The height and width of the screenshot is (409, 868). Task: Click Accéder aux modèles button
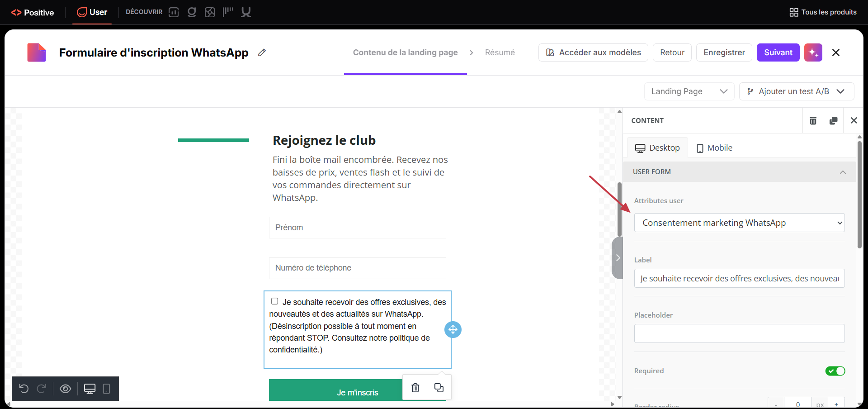click(x=593, y=52)
